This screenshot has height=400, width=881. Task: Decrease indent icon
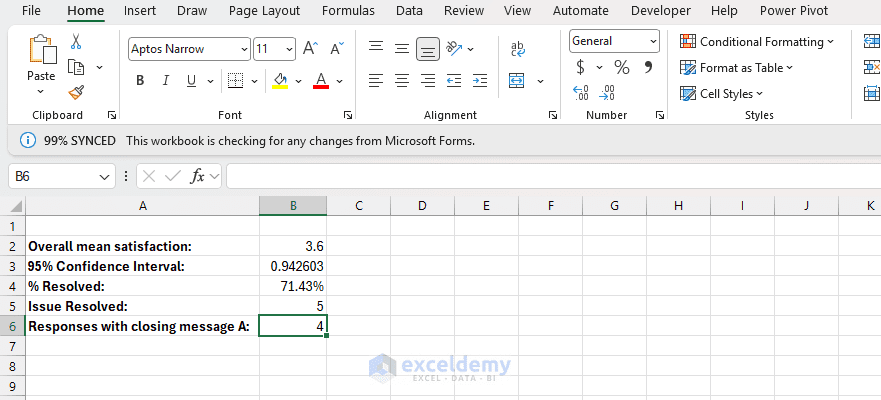tap(454, 81)
